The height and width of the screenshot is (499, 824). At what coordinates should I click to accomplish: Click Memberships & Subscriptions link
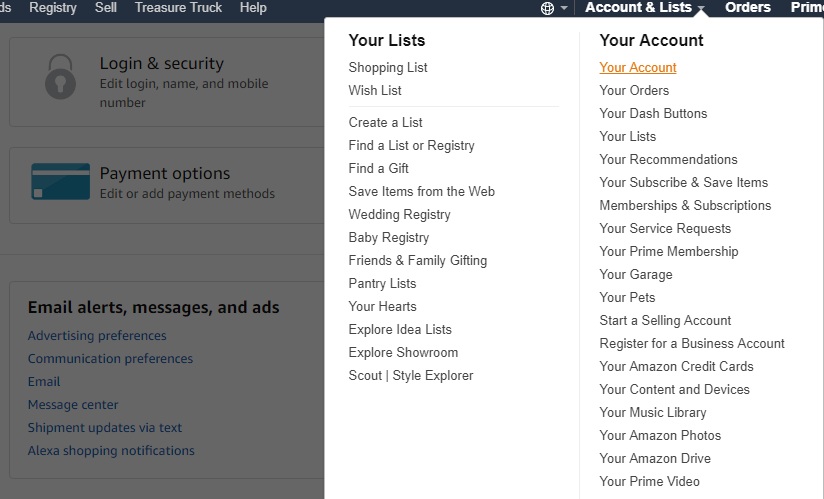[685, 206]
